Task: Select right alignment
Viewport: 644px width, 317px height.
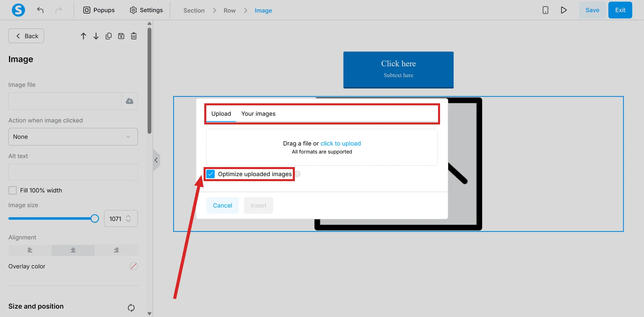Action: tap(116, 250)
